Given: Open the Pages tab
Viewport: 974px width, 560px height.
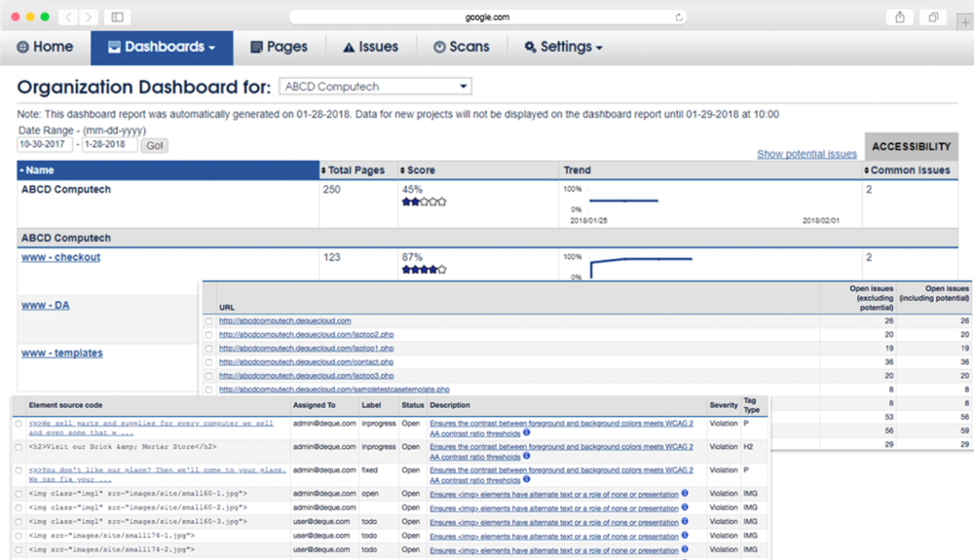Looking at the screenshot, I should coord(279,47).
